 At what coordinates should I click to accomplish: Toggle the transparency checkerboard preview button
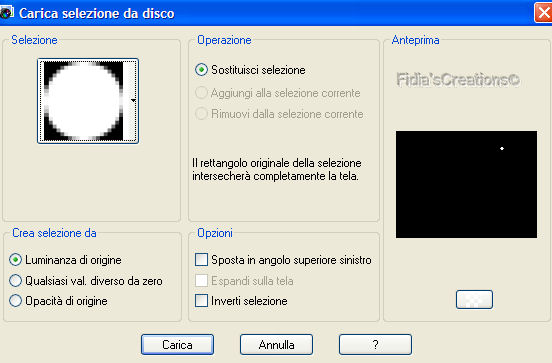[x=474, y=300]
